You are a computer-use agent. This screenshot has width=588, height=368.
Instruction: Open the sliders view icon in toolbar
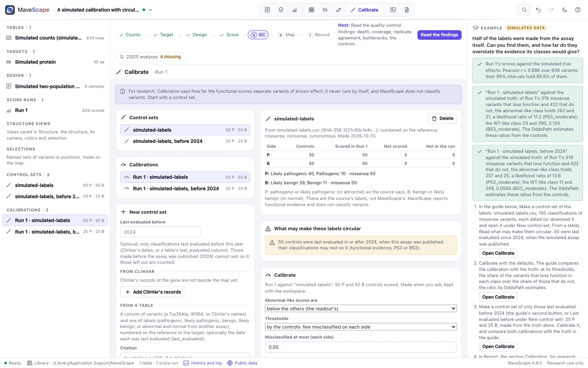tap(325, 10)
